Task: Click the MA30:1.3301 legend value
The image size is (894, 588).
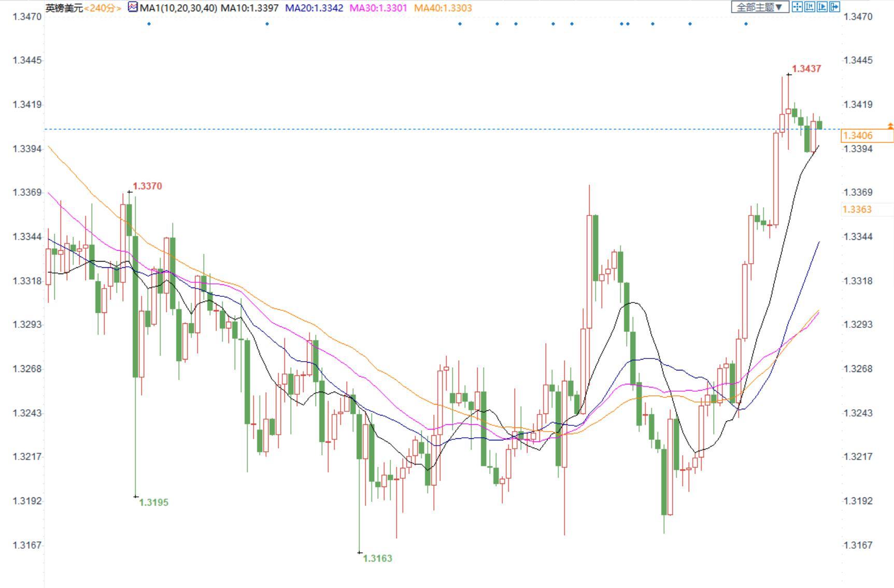Action: [x=378, y=8]
